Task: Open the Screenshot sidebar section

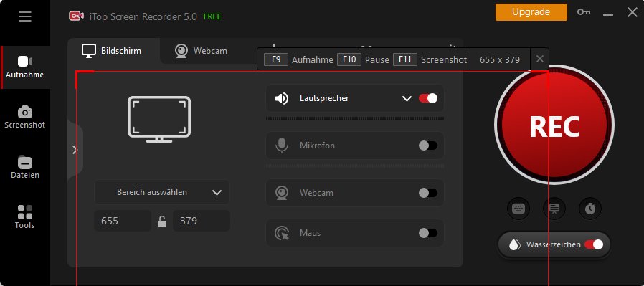Action: (24, 118)
